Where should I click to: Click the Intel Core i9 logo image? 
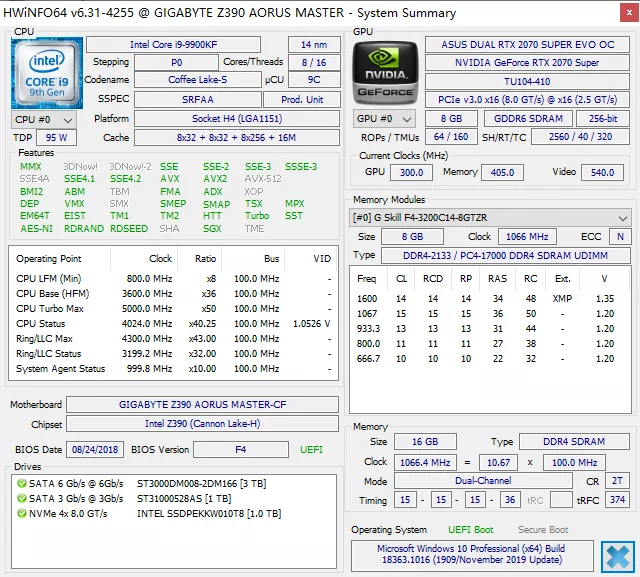(47, 73)
